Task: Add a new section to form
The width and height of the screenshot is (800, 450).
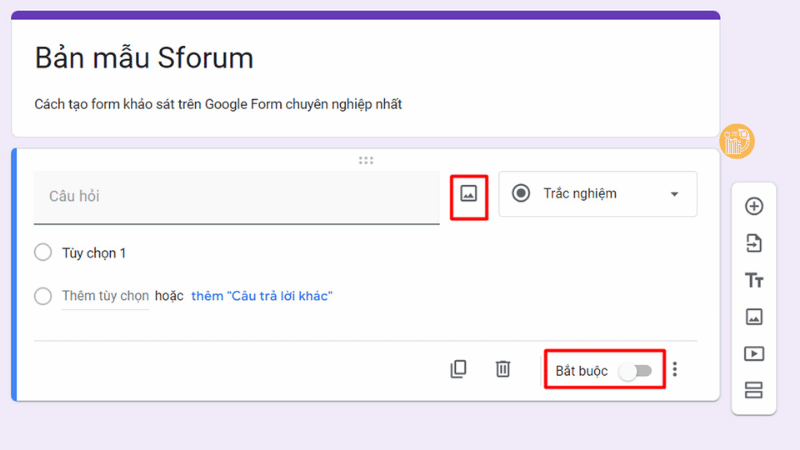Action: pyautogui.click(x=754, y=390)
